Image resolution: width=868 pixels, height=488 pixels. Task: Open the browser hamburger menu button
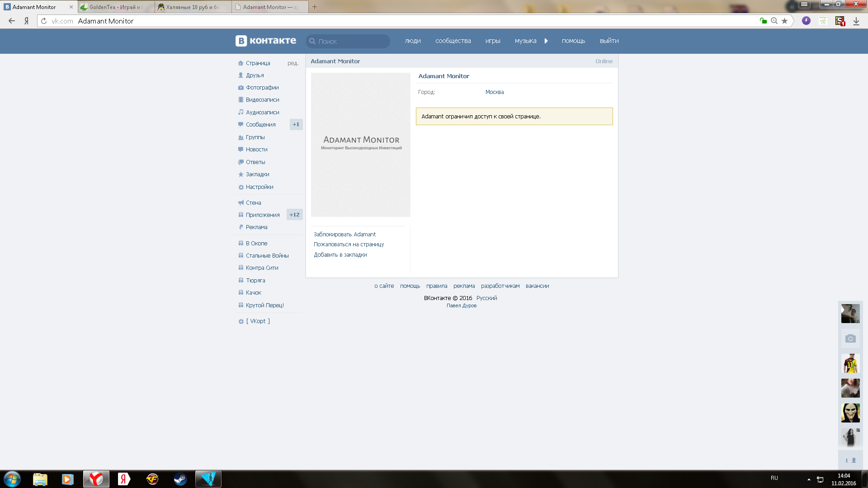(804, 4)
